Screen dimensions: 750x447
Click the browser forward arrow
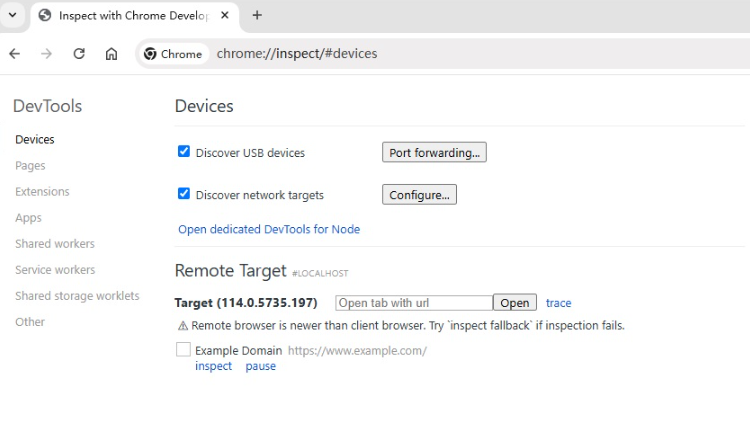[x=46, y=54]
